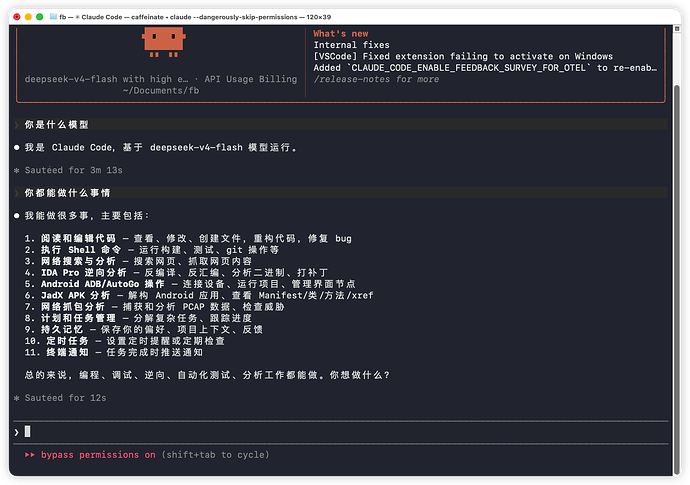Click list item 8 '计划和任务管理'
This screenshot has width=690, height=485.
[138, 318]
